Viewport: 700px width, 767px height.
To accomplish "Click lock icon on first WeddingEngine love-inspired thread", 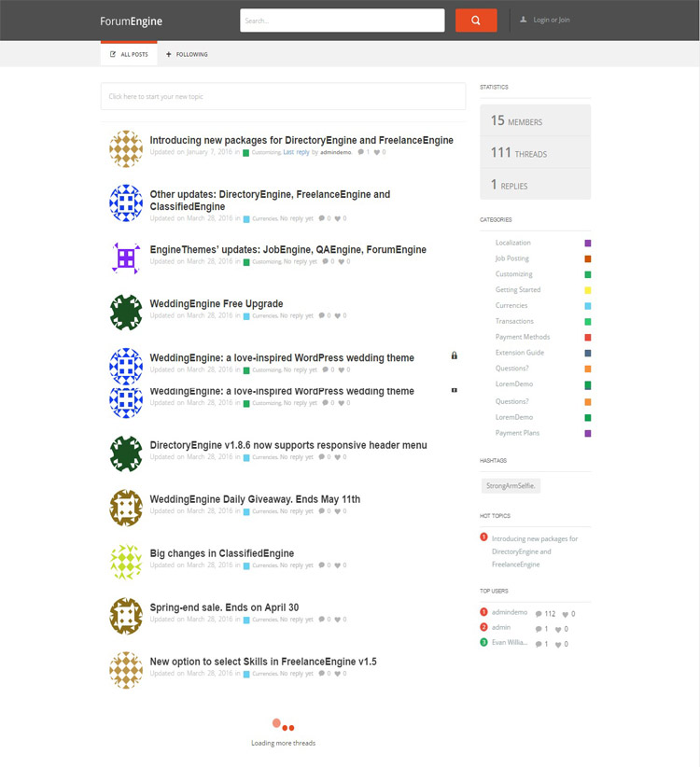I will (x=454, y=356).
